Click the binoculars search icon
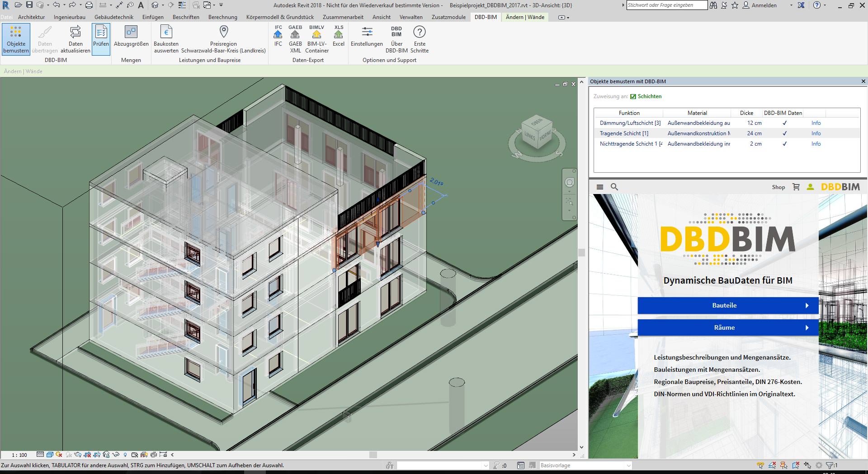The height and width of the screenshot is (474, 868). tap(713, 5)
